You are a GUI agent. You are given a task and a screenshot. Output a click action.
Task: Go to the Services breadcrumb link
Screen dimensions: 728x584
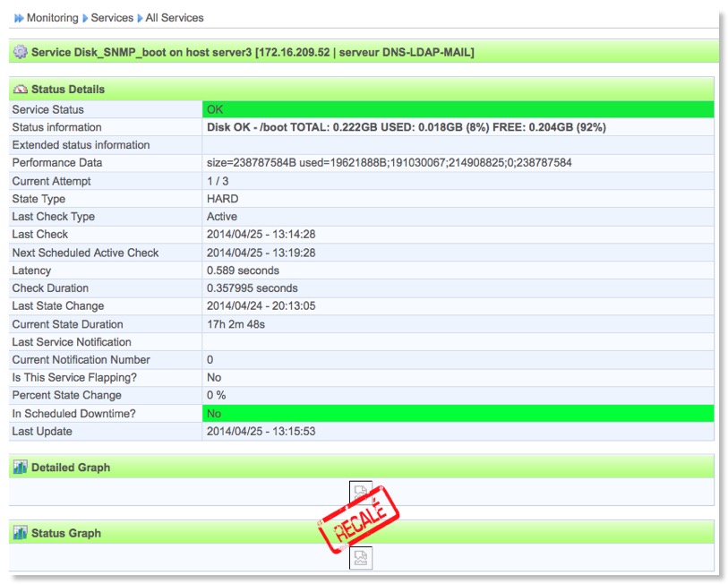click(112, 18)
